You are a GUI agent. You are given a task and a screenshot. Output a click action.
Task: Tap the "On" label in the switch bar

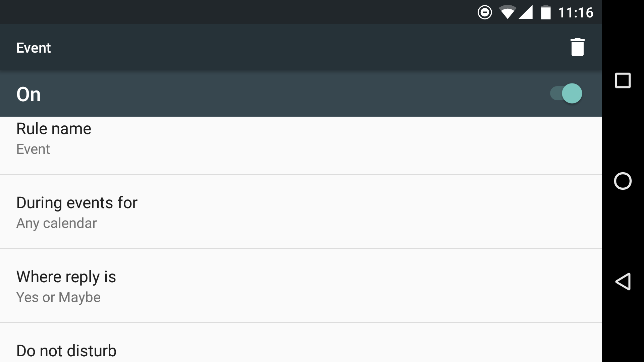[29, 94]
